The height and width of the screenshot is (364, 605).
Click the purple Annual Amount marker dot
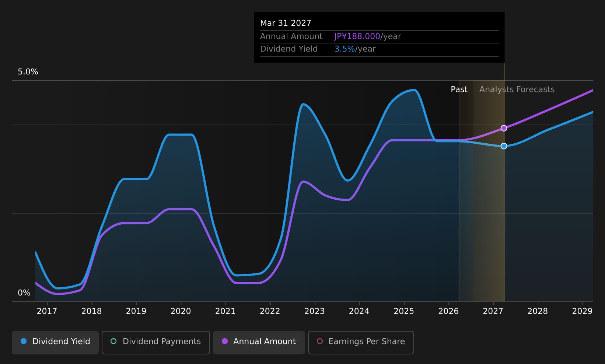point(504,128)
